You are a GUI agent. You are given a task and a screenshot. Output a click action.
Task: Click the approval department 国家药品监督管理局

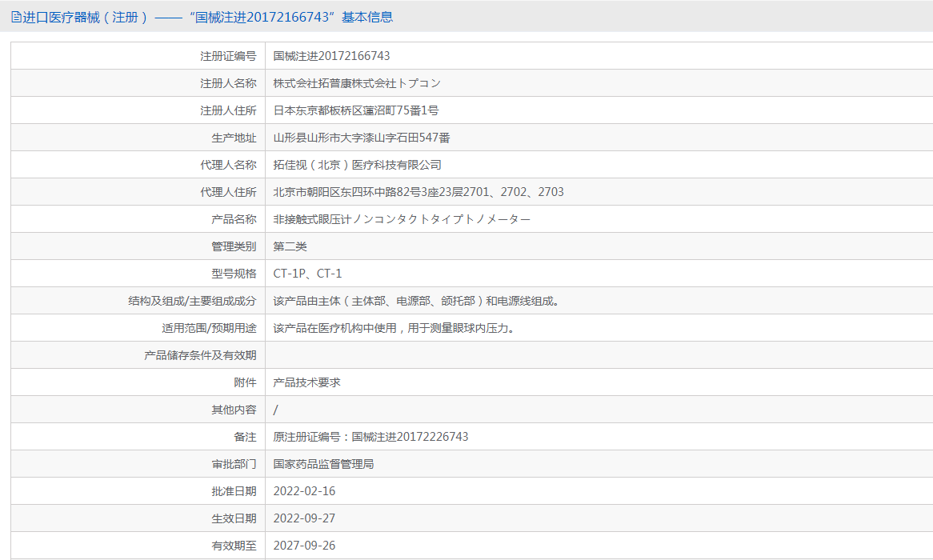(x=324, y=464)
